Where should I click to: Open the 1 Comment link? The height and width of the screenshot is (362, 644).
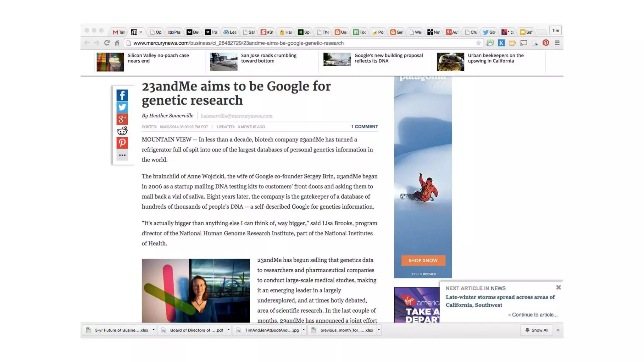click(364, 126)
